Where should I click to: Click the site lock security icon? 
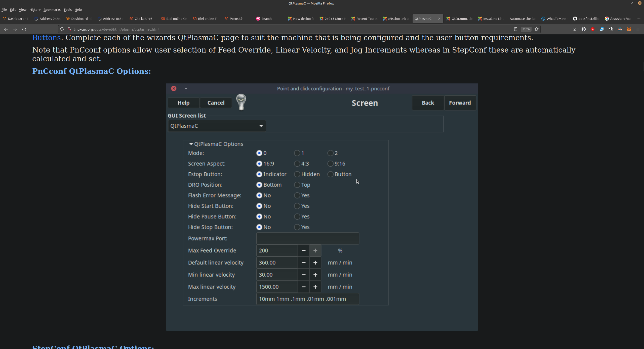(69, 29)
